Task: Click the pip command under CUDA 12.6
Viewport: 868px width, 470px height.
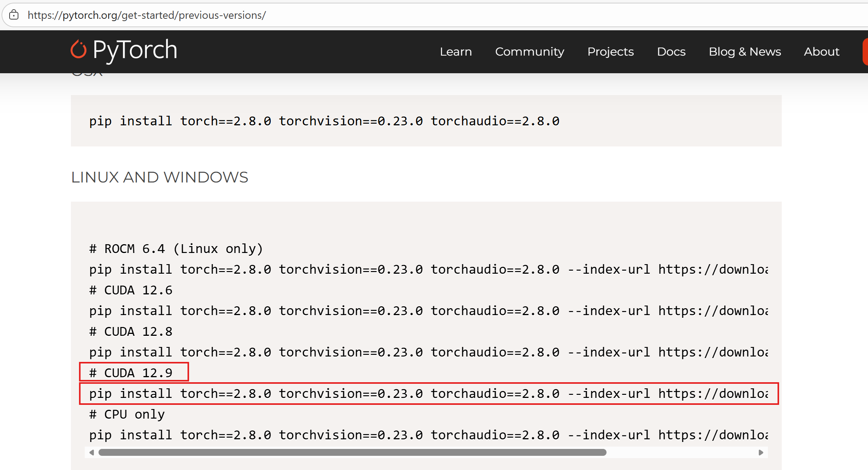Action: (429, 311)
